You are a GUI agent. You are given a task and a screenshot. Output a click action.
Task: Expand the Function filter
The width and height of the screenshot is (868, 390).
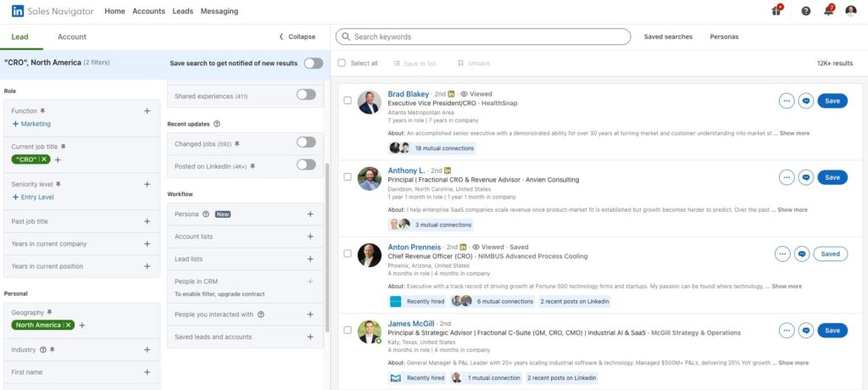[x=147, y=111]
